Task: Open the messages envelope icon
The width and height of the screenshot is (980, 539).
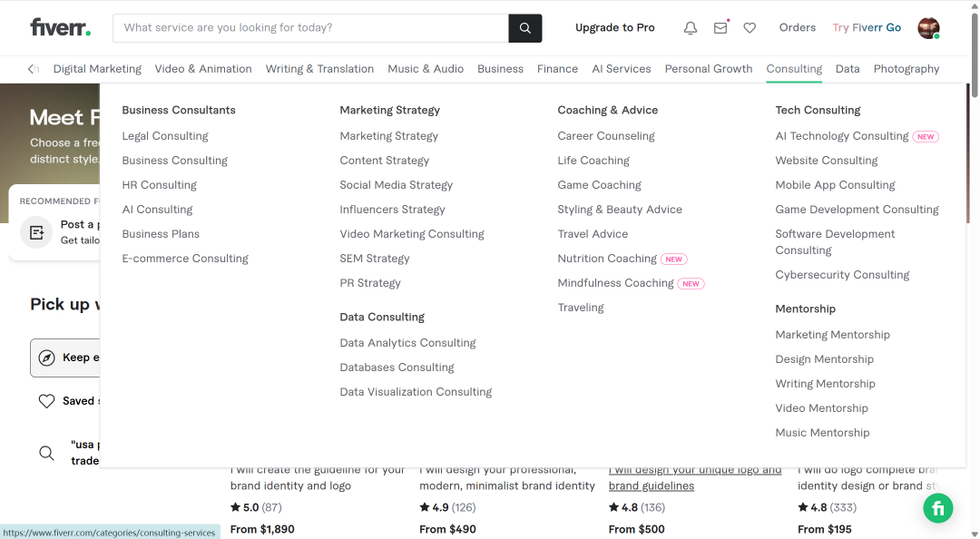Action: click(720, 27)
